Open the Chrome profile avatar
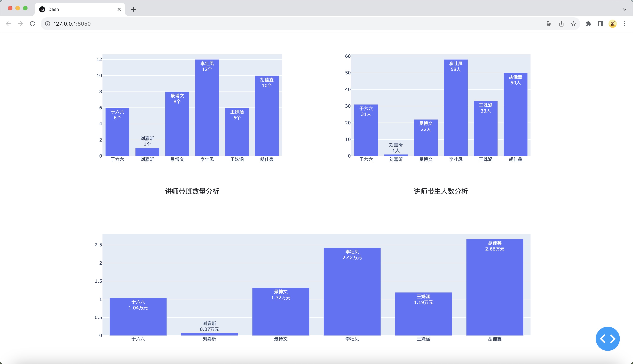633x364 pixels. (612, 24)
